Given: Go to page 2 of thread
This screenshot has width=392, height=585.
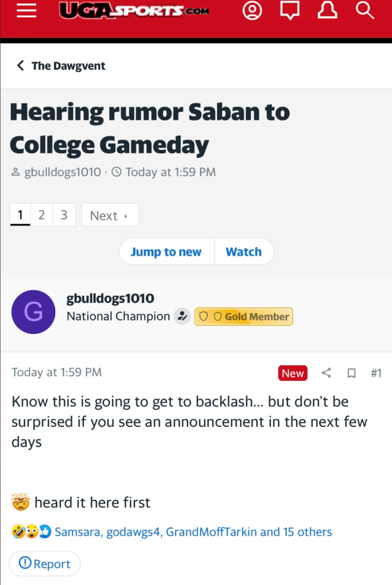Looking at the screenshot, I should (42, 215).
